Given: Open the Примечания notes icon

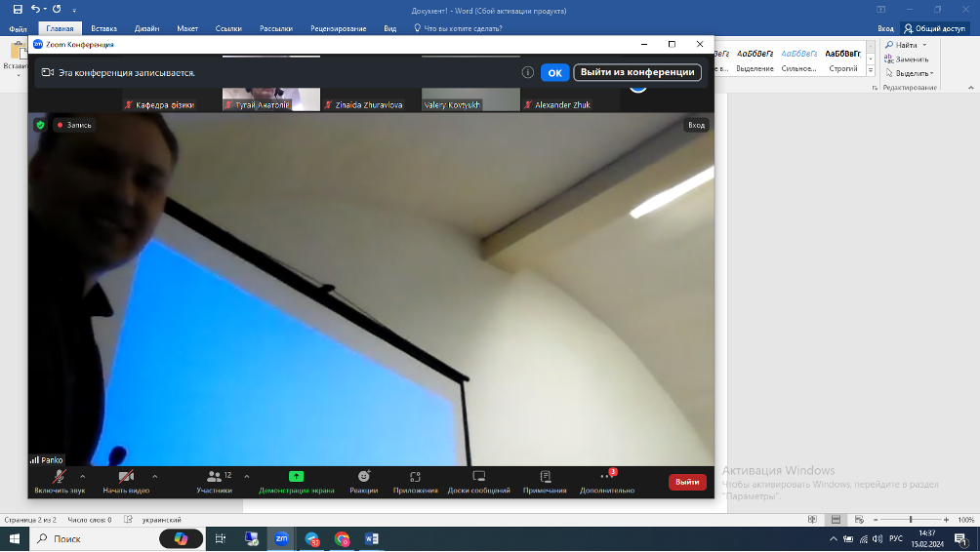Looking at the screenshot, I should click(545, 477).
